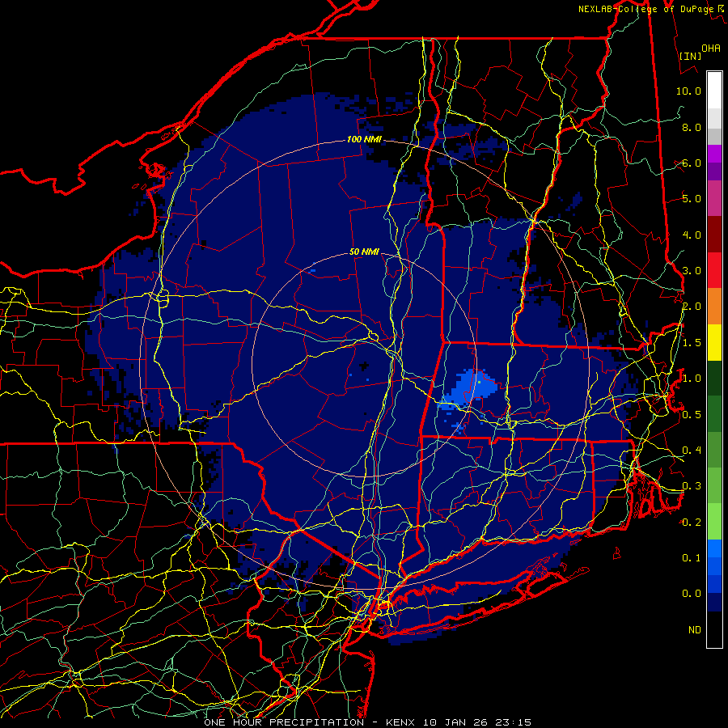Click the OHA product code label
The height and width of the screenshot is (728, 728).
[x=710, y=48]
